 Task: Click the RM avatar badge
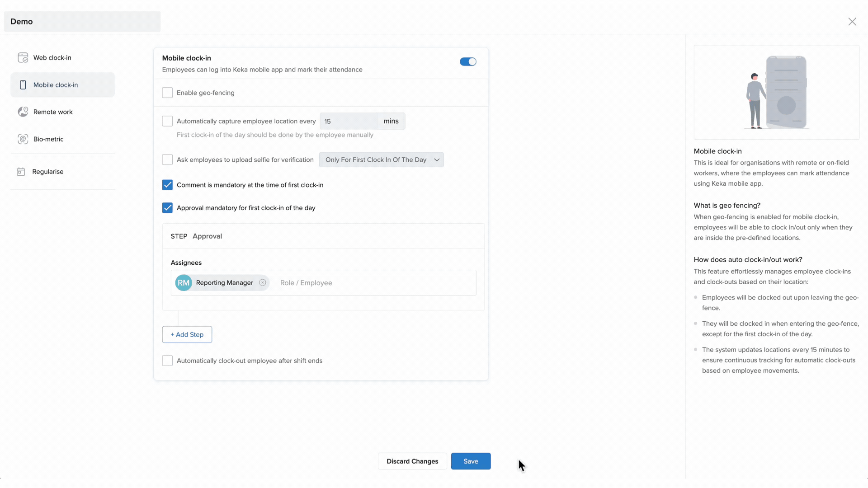click(x=184, y=283)
